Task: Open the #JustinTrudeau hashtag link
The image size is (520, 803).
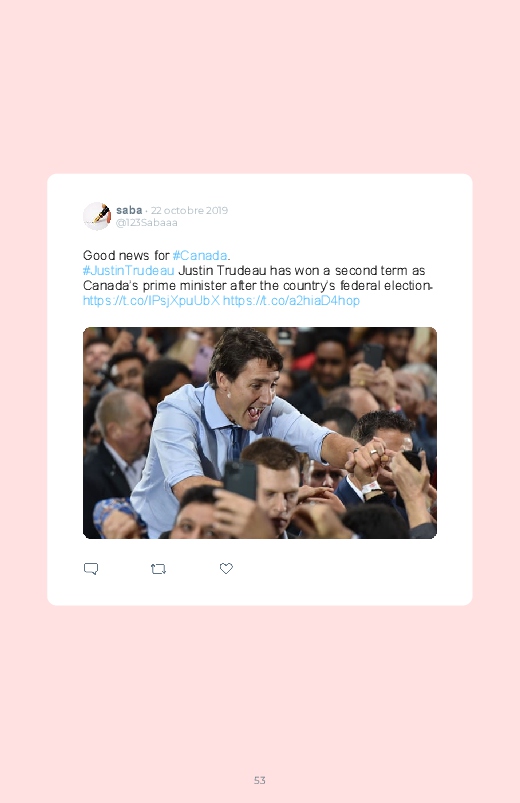Action: [129, 270]
